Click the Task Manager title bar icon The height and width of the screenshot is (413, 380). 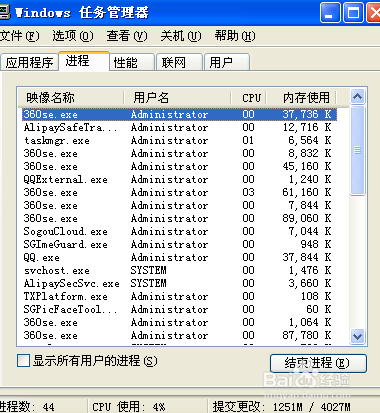pos(5,12)
